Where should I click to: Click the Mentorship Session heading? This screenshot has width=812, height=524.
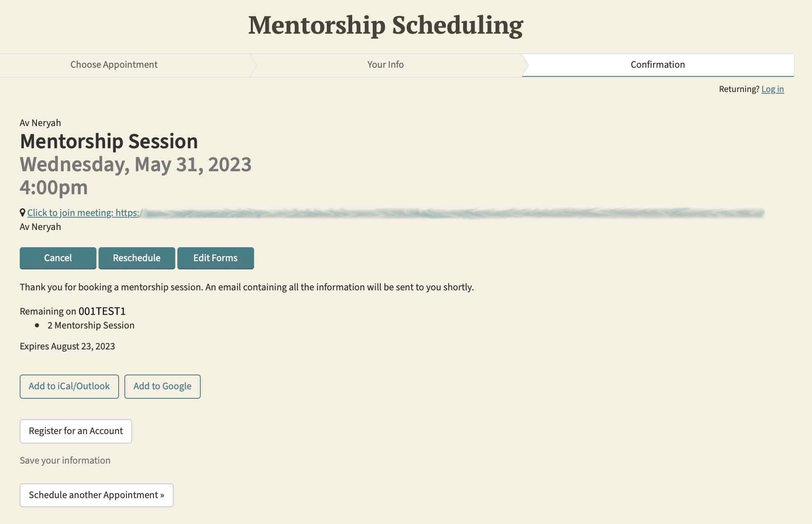108,141
